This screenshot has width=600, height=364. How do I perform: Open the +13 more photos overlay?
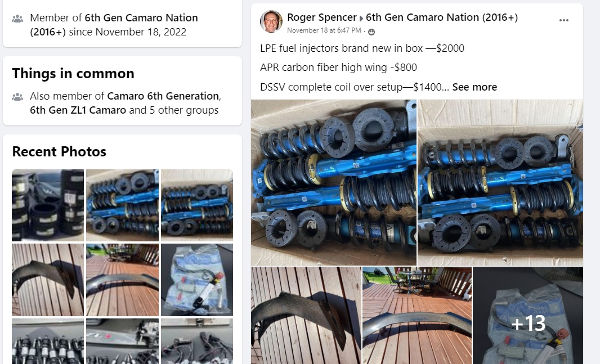528,316
